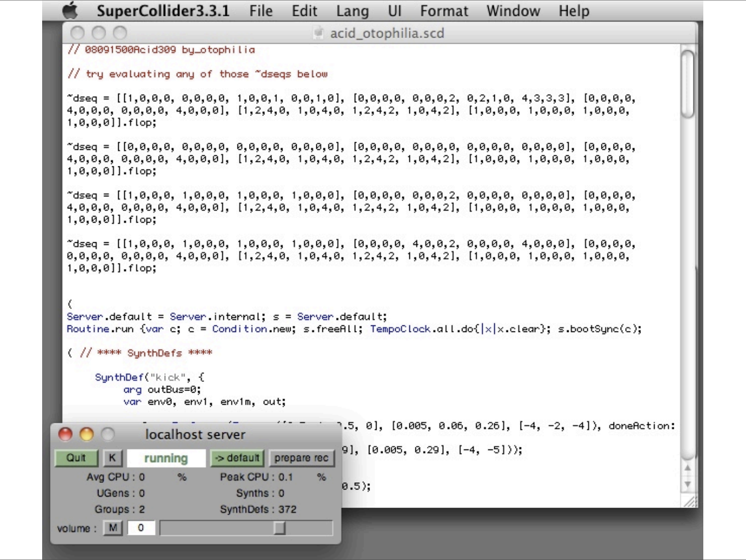
Task: Open the Lang menu
Action: pos(352,11)
